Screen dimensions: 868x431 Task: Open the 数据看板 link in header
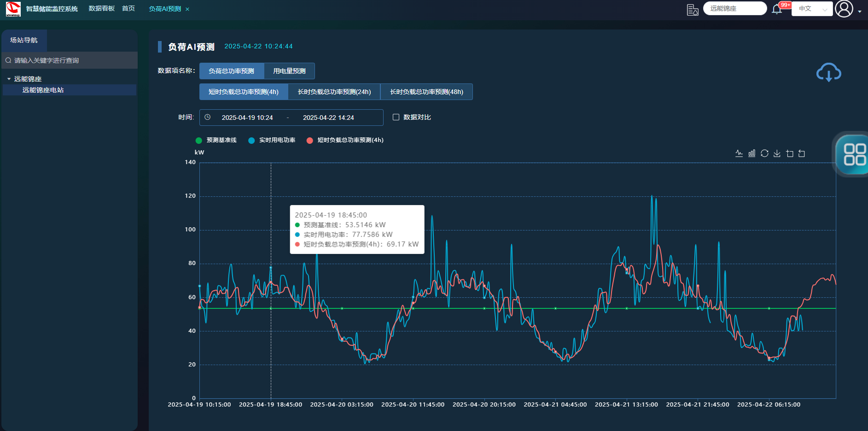[x=101, y=9]
